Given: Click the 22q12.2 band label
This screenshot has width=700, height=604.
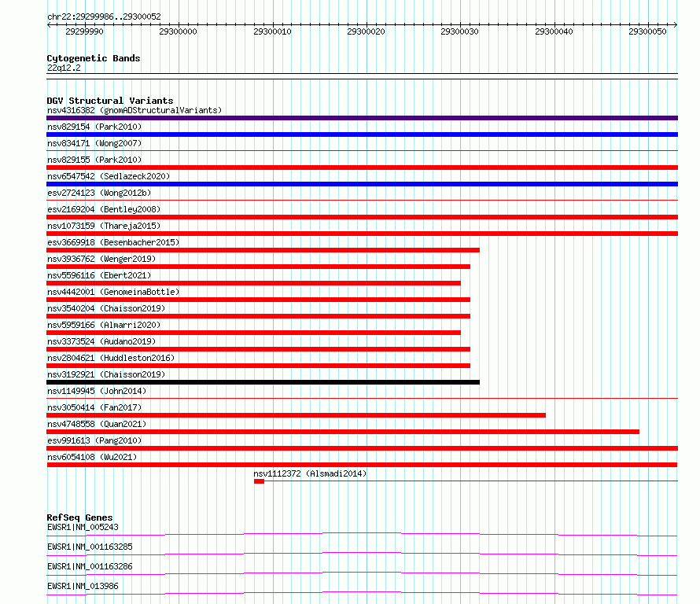Looking at the screenshot, I should click(64, 68).
